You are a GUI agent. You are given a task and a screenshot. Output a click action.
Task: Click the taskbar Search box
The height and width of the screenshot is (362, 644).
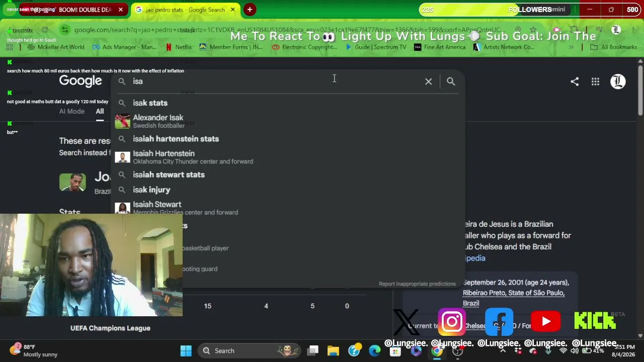coord(250,351)
